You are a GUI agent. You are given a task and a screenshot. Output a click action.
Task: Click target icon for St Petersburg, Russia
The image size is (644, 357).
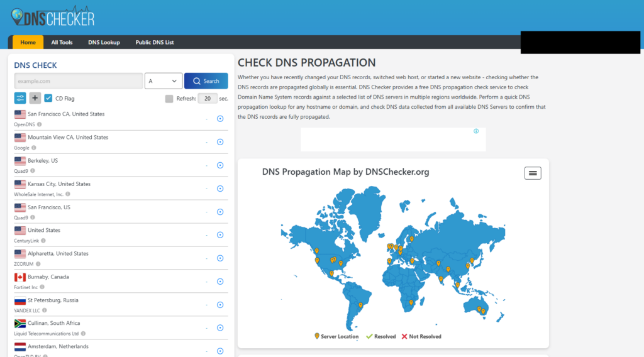click(x=220, y=305)
